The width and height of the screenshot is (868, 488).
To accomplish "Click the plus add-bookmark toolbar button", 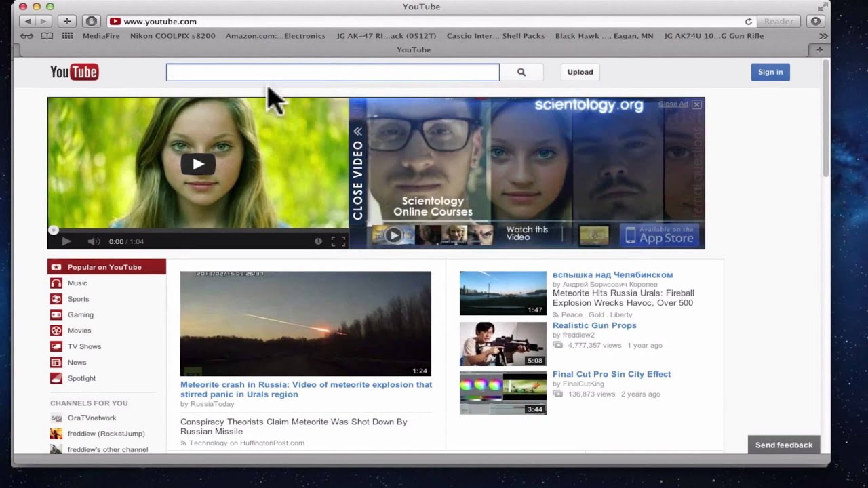I will 66,22.
